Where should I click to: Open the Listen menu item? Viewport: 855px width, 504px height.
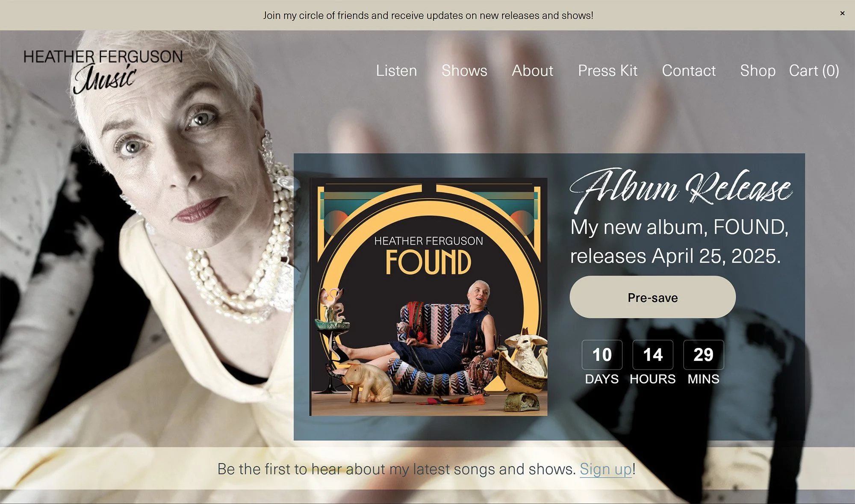click(396, 71)
